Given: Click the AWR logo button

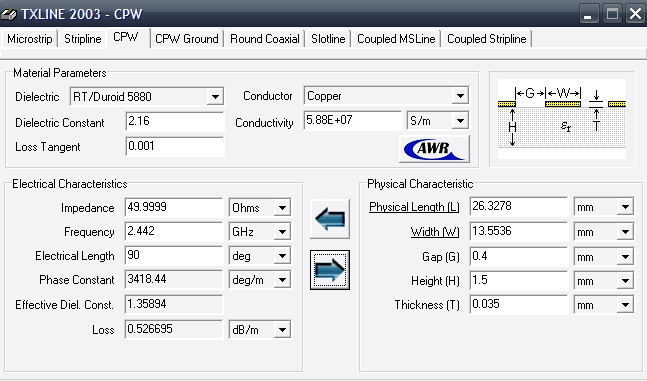Looking at the screenshot, I should 434,149.
